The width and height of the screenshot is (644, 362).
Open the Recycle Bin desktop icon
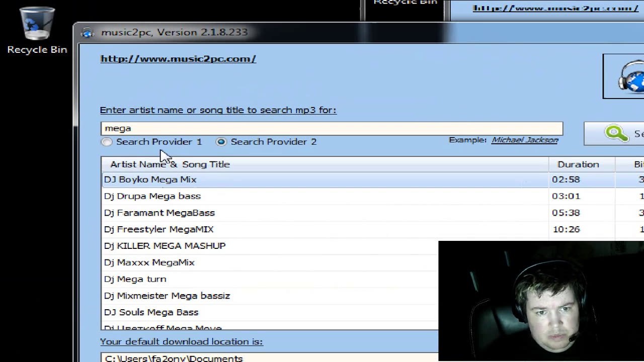[x=37, y=30]
